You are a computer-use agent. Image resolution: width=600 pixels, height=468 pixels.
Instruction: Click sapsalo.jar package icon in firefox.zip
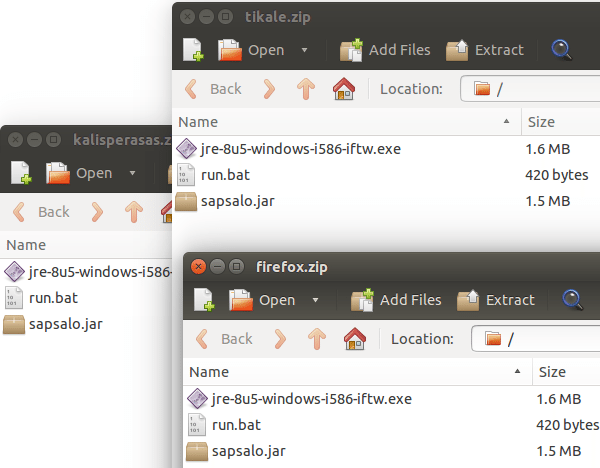click(x=197, y=451)
